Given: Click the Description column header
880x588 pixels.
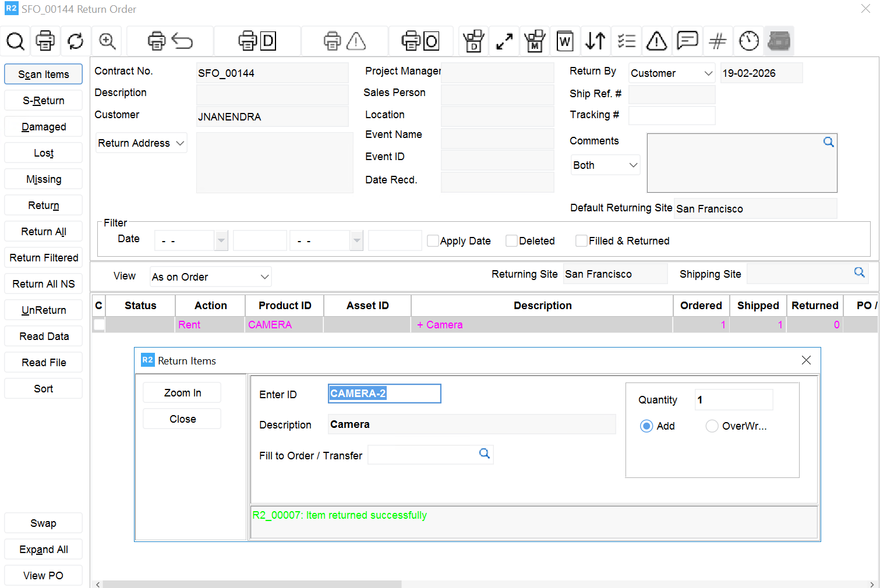Looking at the screenshot, I should coord(542,306).
